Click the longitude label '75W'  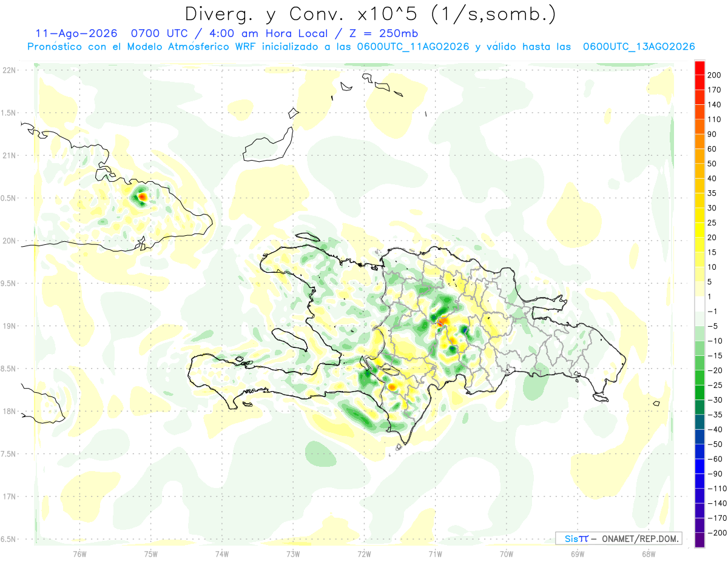point(150,553)
